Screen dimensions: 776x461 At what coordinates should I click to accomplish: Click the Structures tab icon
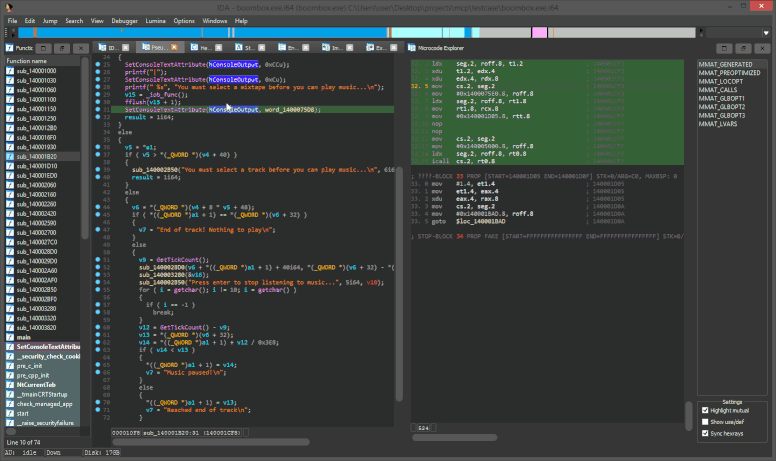pos(239,47)
